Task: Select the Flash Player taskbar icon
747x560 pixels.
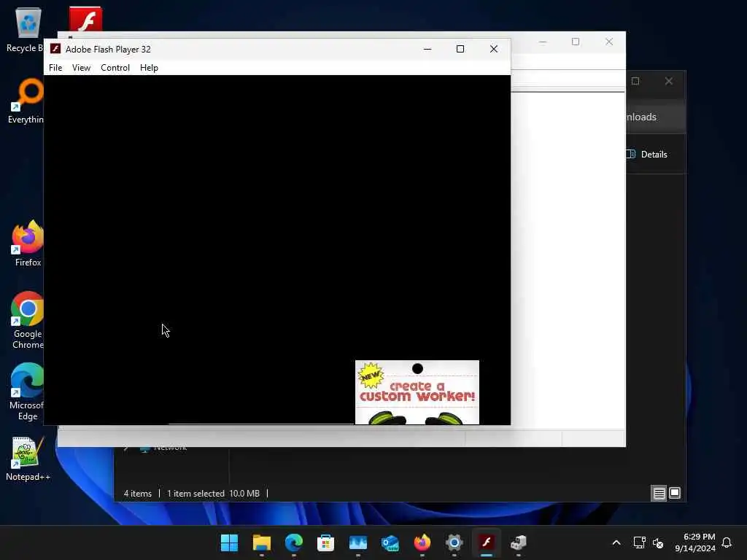Action: tap(487, 542)
